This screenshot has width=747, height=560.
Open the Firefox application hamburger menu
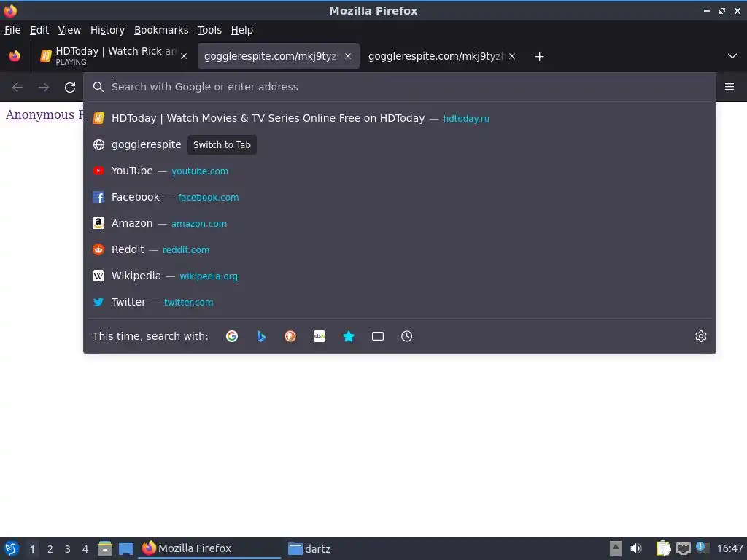click(x=729, y=87)
